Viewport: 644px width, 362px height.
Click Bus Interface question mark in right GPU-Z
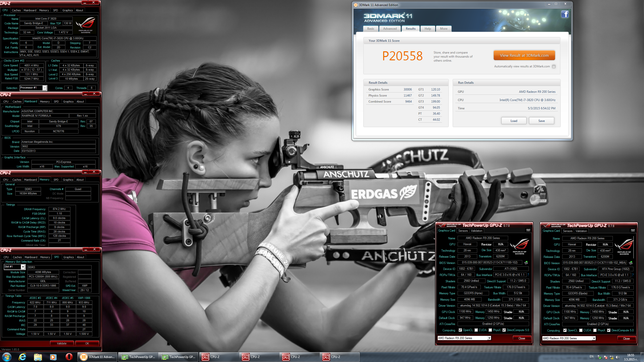633,275
